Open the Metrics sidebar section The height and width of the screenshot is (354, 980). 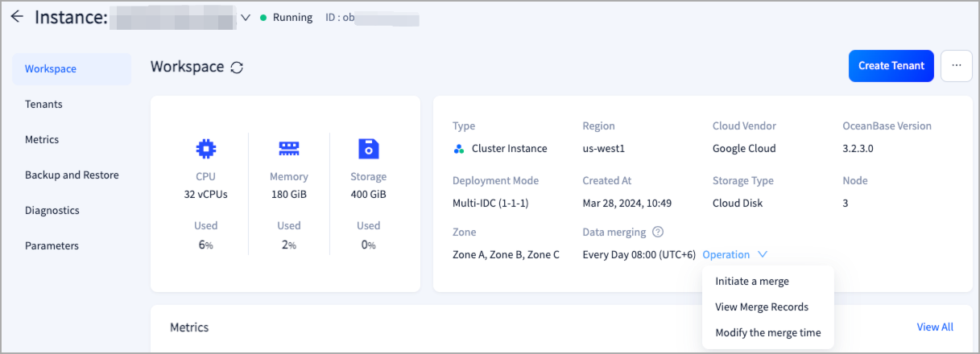coord(42,140)
